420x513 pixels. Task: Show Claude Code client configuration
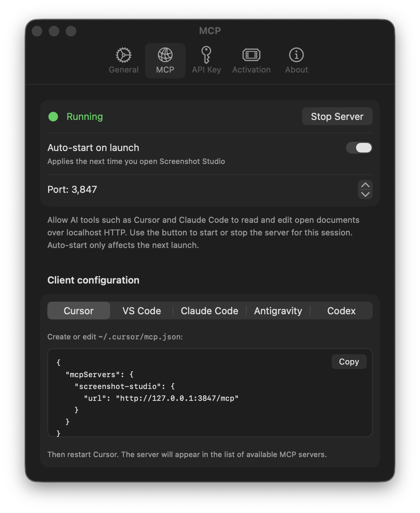coord(210,311)
